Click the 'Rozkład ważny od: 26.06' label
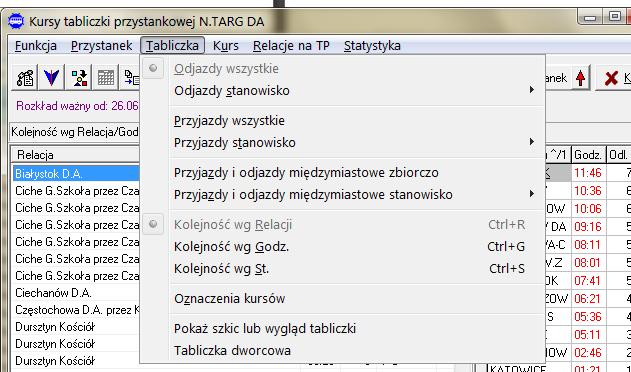 pyautogui.click(x=77, y=106)
